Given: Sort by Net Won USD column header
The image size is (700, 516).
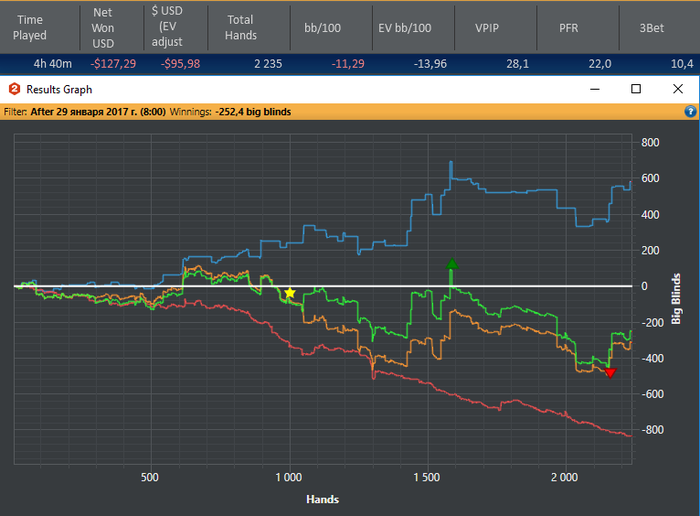Looking at the screenshot, I should pyautogui.click(x=112, y=28).
